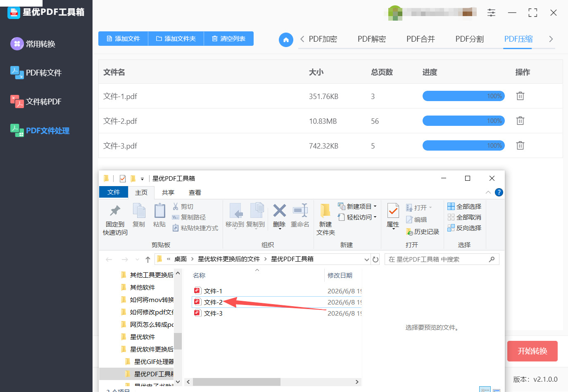Click 复制路径 in the clipboard group
The image size is (568, 392).
coord(189,217)
